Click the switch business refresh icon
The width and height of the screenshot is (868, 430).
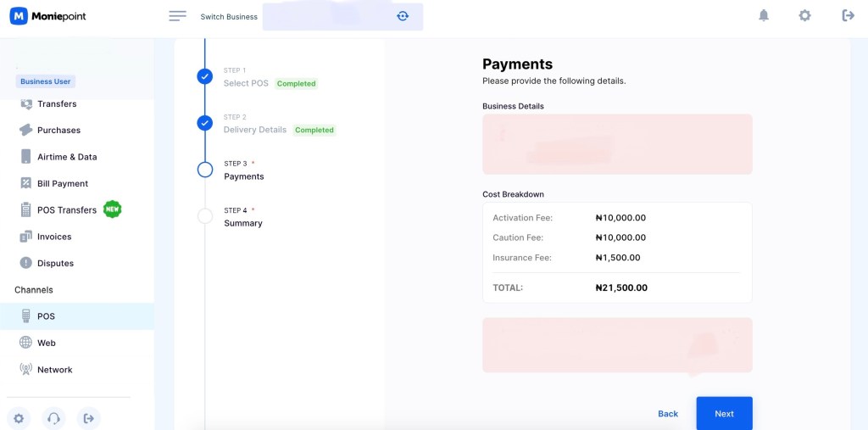tap(403, 17)
